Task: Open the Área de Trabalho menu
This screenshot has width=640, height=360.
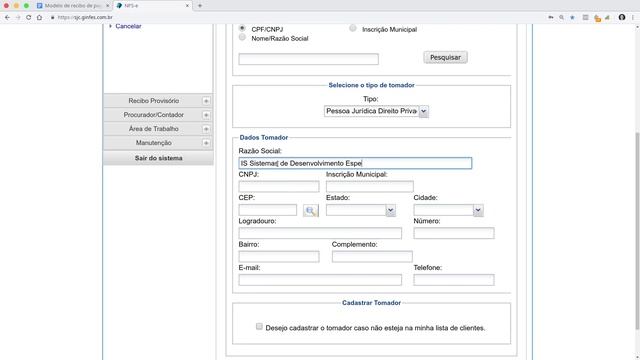Action: pos(153,129)
